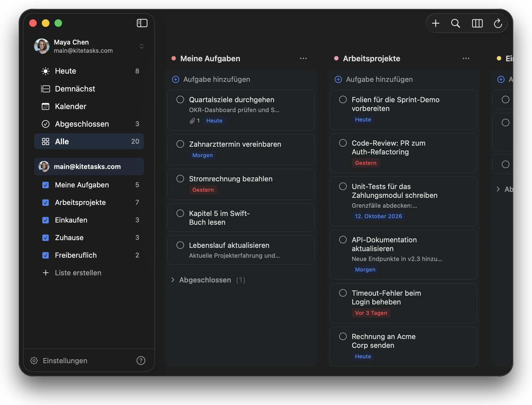532x405 pixels.
Task: Toggle the Einkaufen list checkbox
Action: click(x=46, y=220)
